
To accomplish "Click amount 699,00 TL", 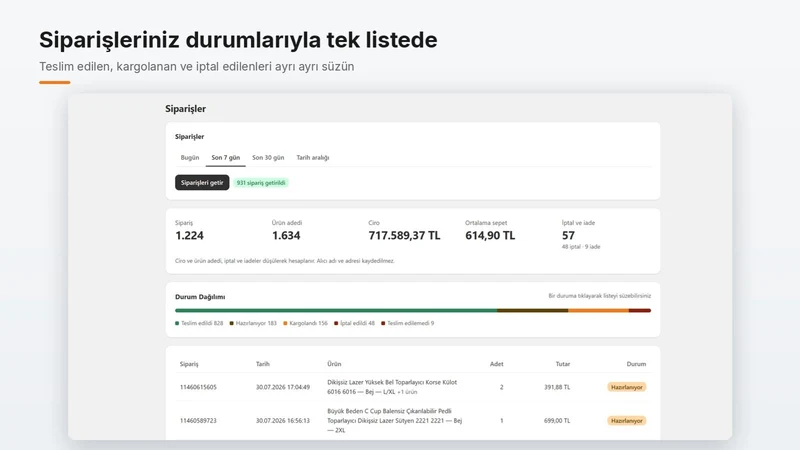I will 557,421.
